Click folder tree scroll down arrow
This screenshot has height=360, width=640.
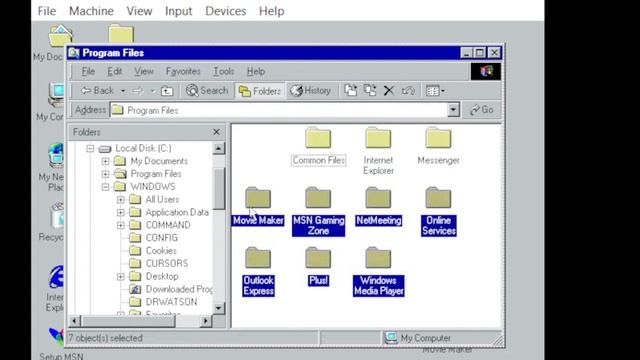[x=219, y=308]
